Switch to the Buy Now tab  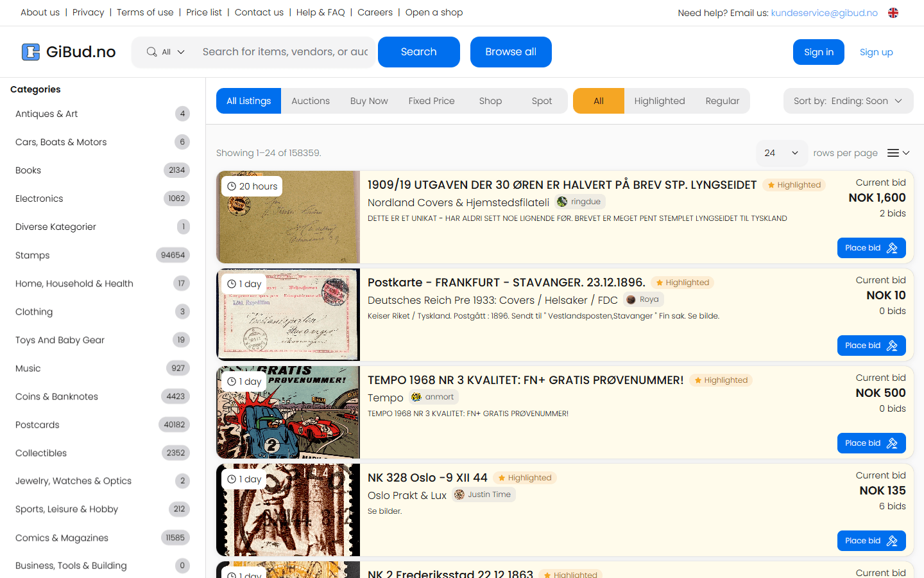(369, 101)
